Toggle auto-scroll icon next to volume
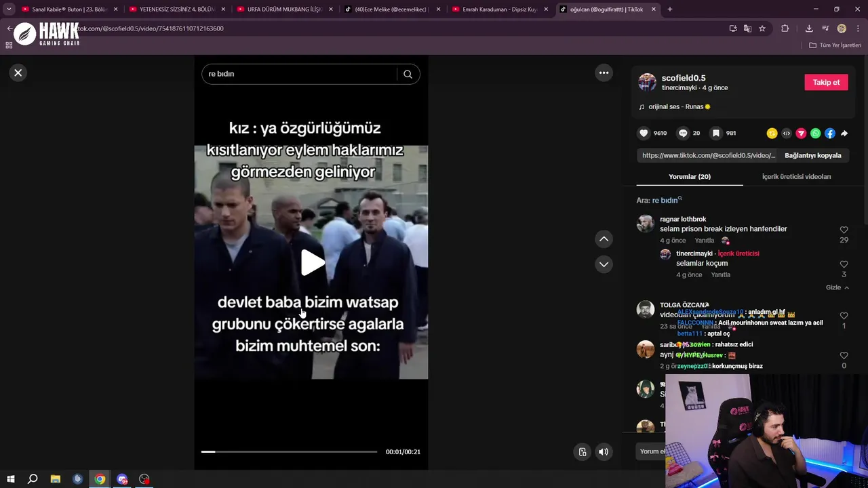 click(x=582, y=452)
